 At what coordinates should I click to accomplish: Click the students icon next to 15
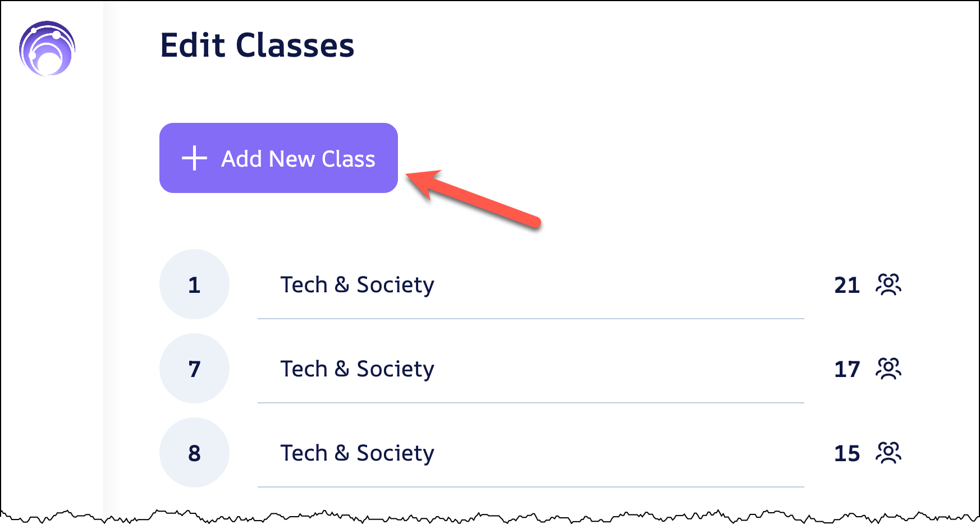(x=888, y=453)
